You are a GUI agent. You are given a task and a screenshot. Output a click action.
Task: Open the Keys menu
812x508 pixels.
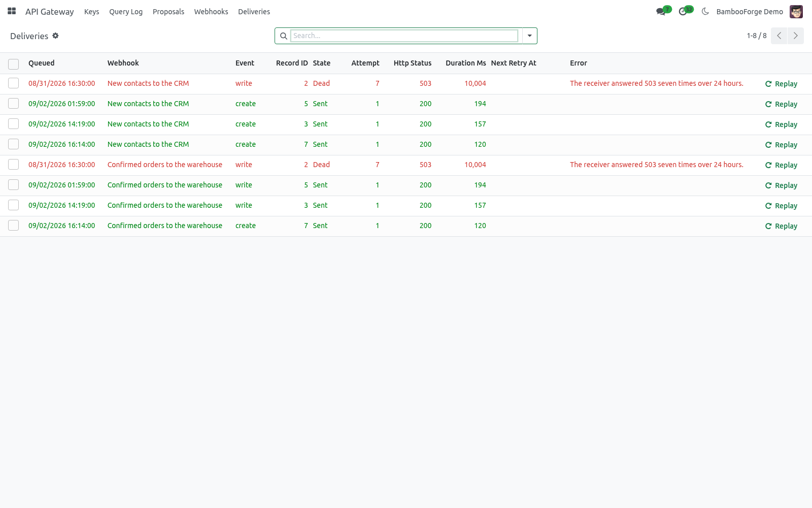91,12
